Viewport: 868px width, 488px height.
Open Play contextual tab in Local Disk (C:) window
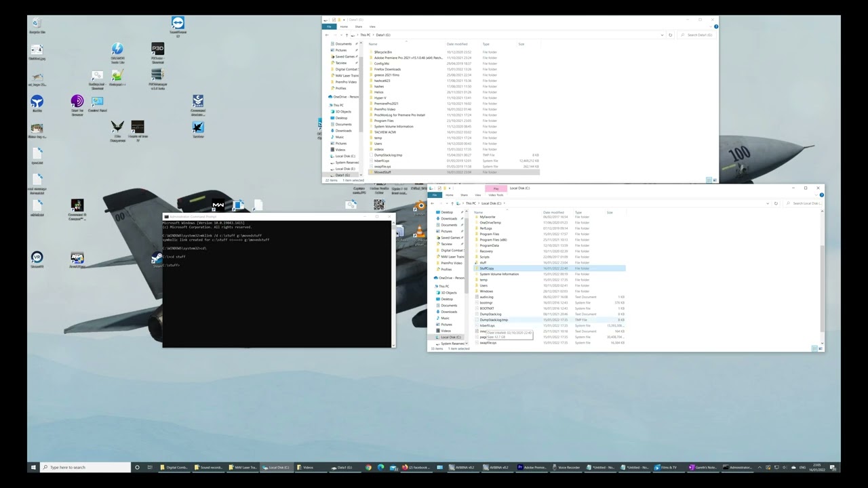496,188
